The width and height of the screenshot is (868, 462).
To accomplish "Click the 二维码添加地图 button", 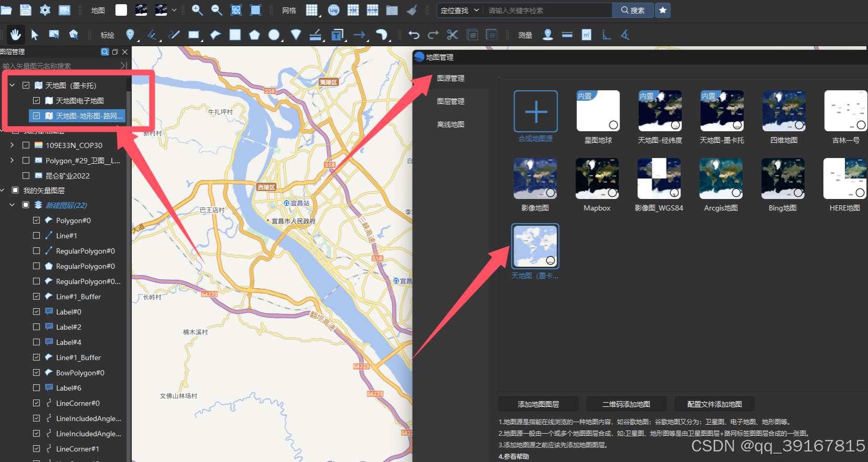I will pyautogui.click(x=626, y=404).
